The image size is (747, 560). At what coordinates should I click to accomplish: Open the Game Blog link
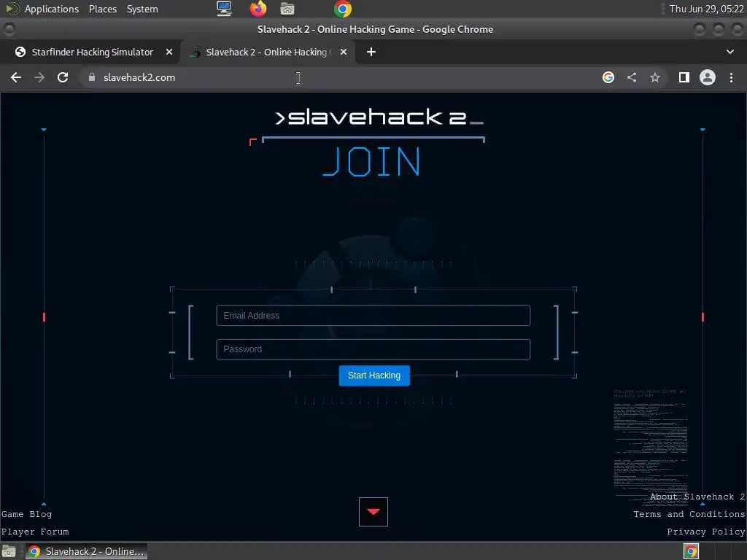tap(27, 514)
